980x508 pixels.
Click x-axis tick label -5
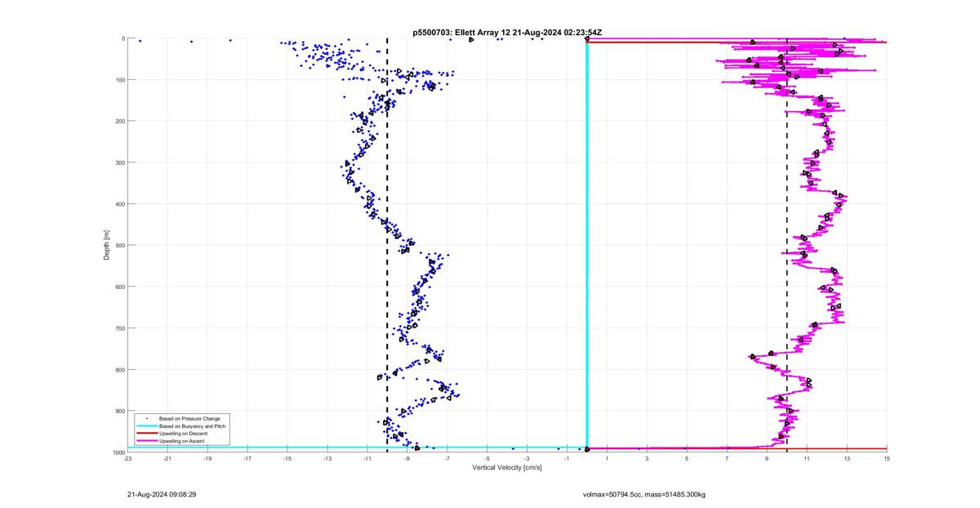(488, 458)
